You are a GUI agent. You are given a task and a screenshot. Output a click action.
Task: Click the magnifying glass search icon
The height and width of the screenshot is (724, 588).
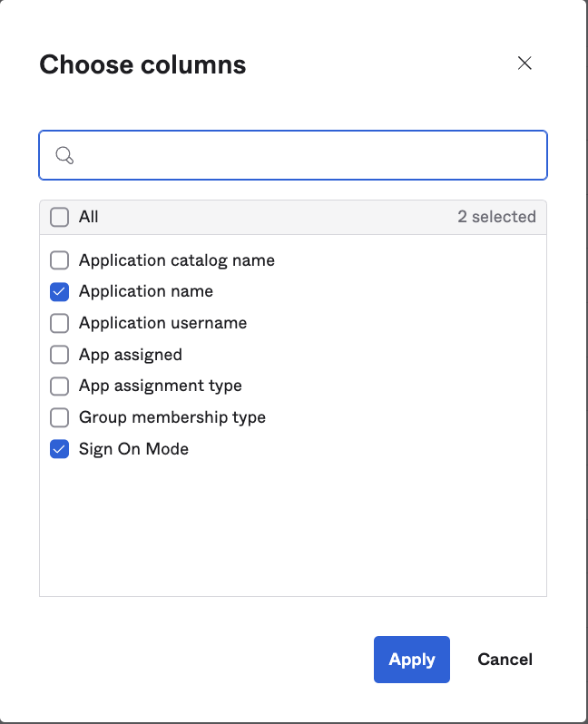[64, 155]
